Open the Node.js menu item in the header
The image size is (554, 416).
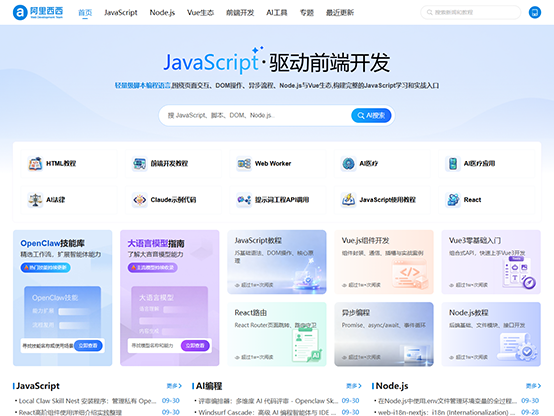point(162,12)
